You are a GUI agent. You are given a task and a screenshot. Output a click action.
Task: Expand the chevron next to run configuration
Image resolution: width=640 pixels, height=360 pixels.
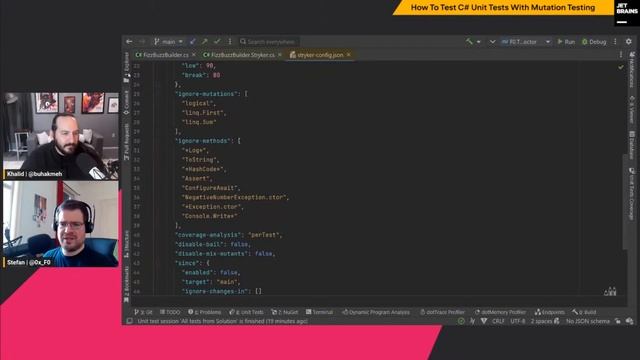[x=492, y=42]
